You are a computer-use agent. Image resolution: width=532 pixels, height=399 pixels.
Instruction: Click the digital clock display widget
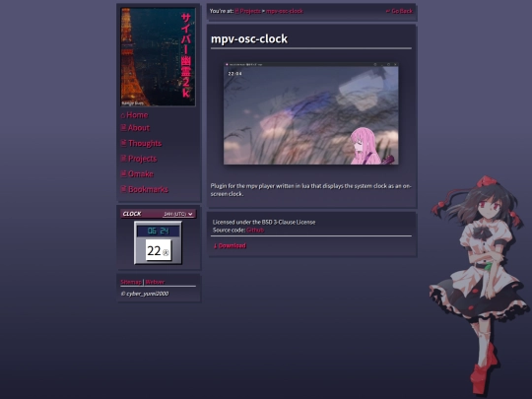158,232
